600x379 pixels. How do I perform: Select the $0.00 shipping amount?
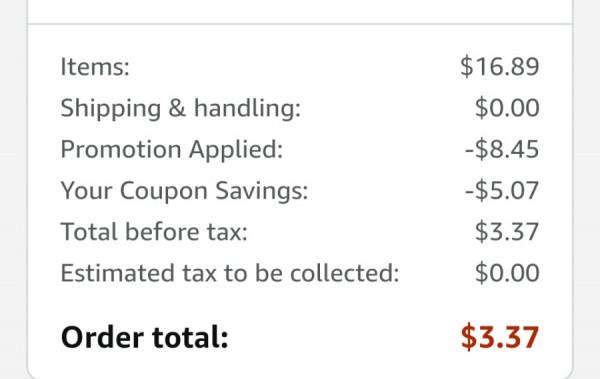click(x=507, y=108)
